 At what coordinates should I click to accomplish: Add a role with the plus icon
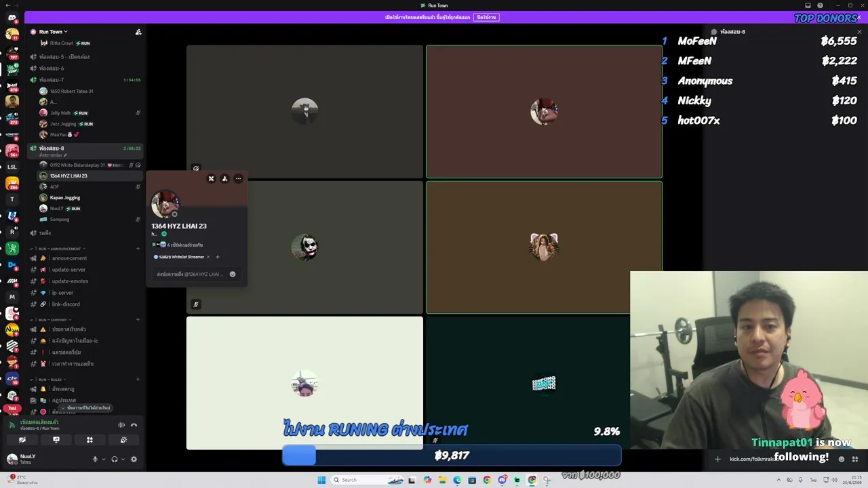pyautogui.click(x=217, y=257)
